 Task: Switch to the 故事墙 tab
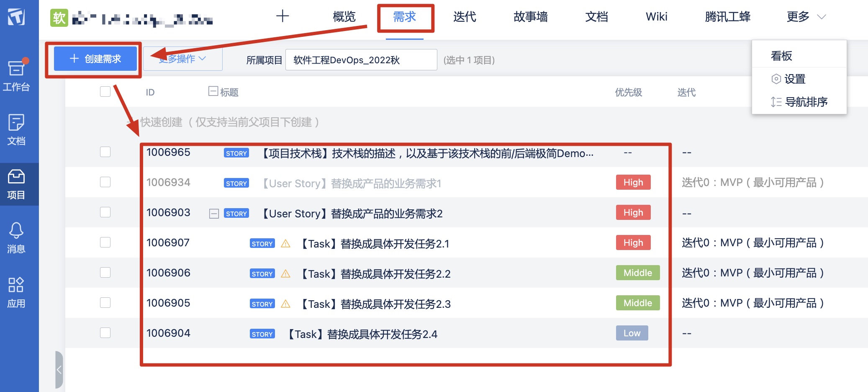click(x=531, y=17)
